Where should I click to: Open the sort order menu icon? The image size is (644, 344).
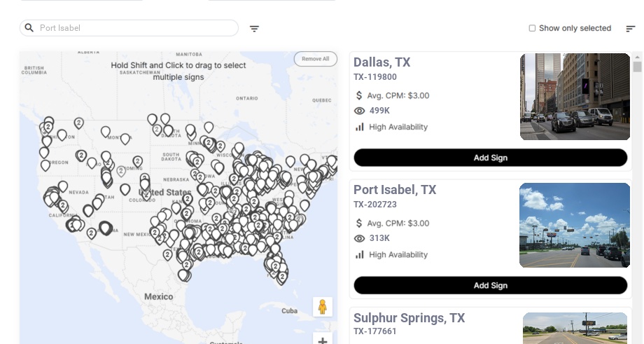(631, 29)
